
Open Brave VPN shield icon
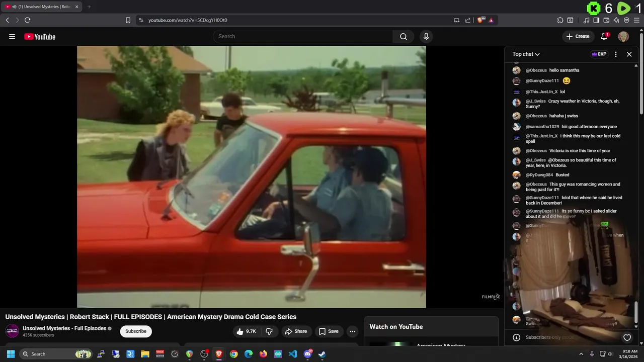(x=626, y=20)
